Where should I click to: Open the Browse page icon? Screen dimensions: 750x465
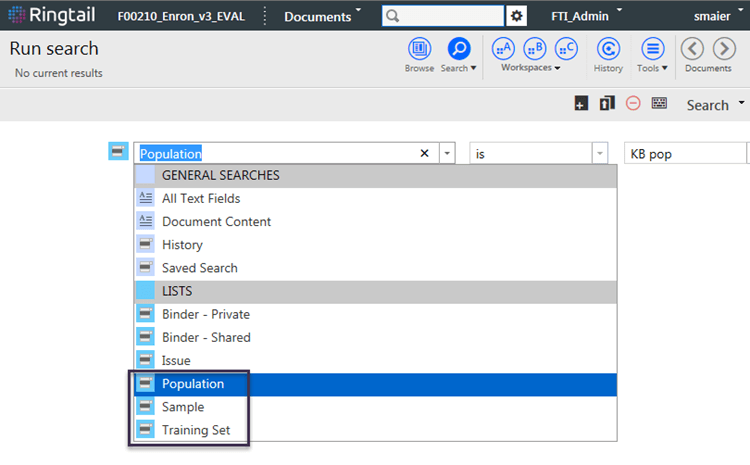coord(419,48)
